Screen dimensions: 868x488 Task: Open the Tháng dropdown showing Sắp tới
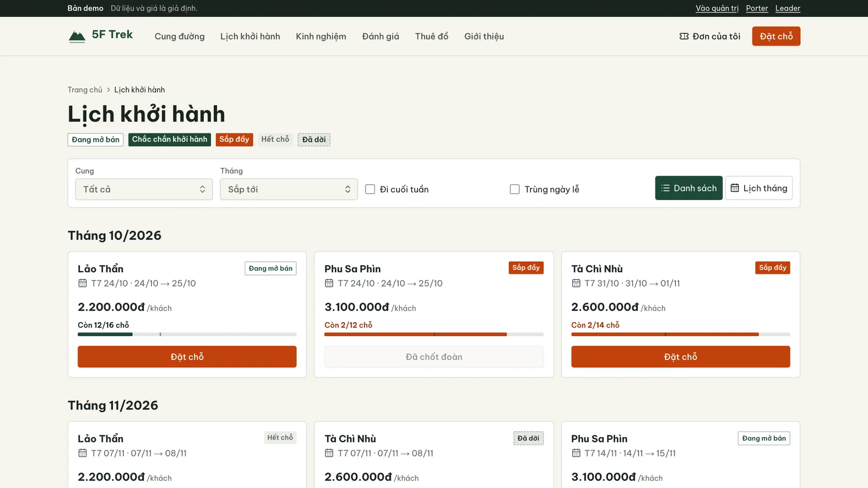tap(289, 189)
